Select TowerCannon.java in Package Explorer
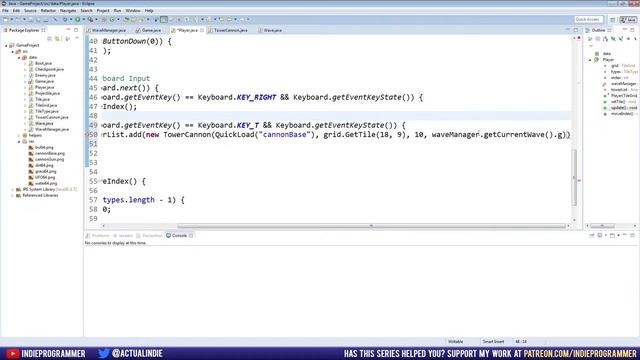The image size is (640, 360). click(x=51, y=117)
